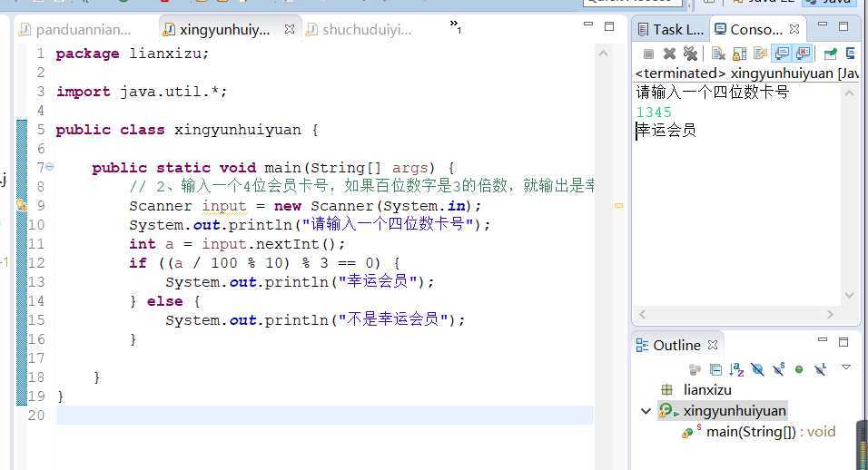The height and width of the screenshot is (470, 868).
Task: Minimize the Outline panel
Action: point(823,340)
